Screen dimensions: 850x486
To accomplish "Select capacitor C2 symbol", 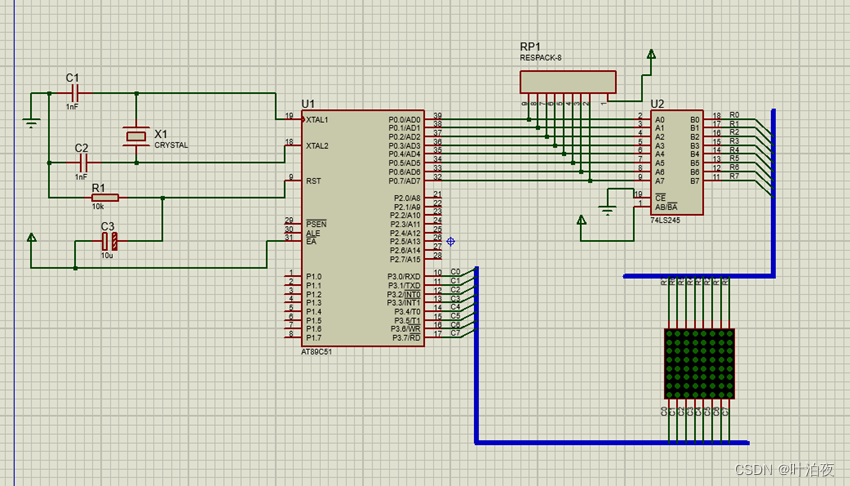I will [x=83, y=162].
